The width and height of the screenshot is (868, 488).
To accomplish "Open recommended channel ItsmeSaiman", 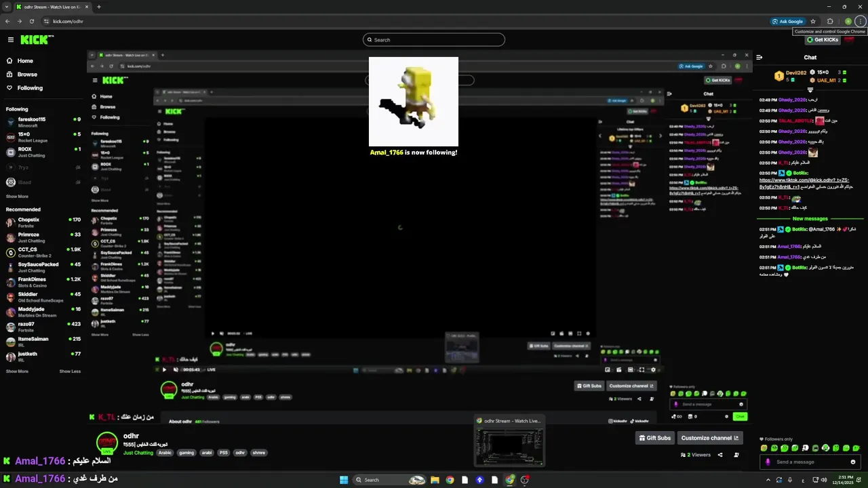I will click(42, 342).
